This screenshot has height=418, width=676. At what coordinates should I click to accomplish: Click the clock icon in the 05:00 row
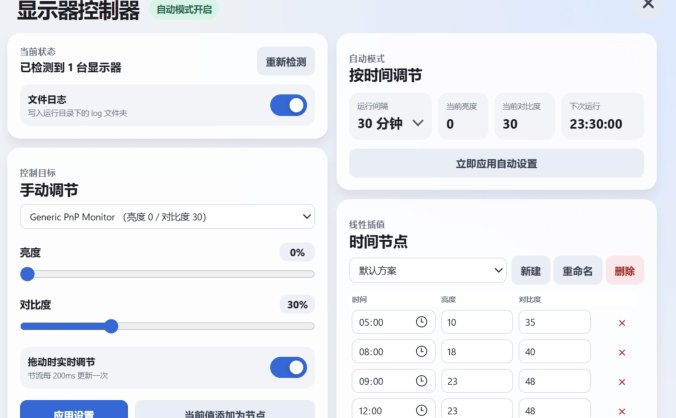click(x=421, y=322)
